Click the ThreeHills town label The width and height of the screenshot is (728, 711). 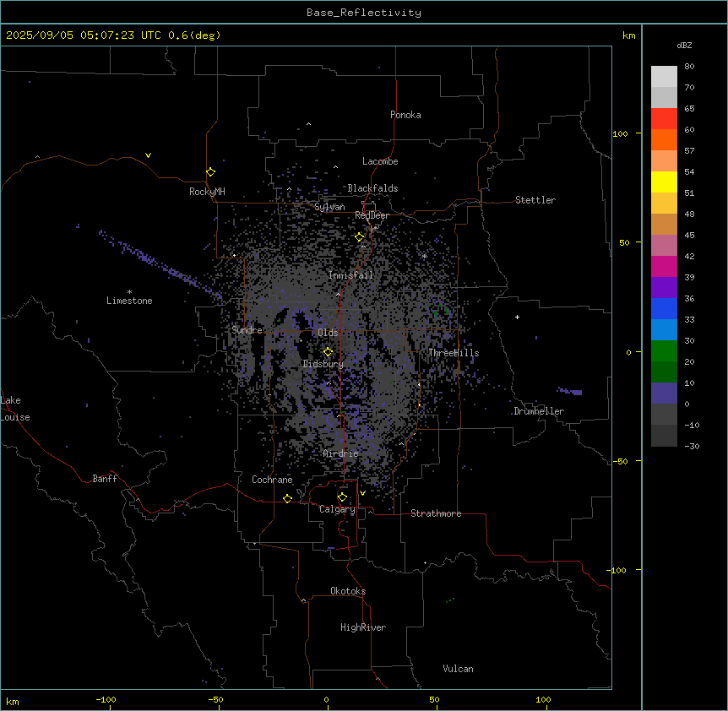(x=454, y=353)
